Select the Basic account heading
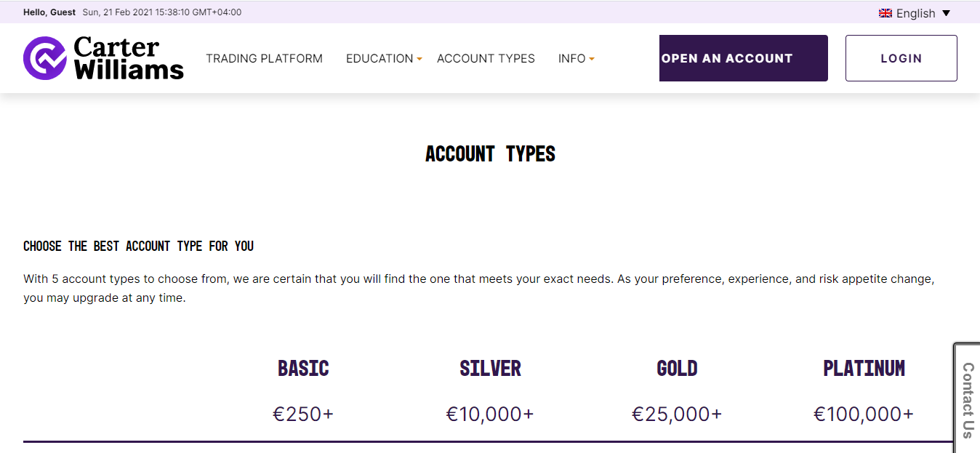 tap(303, 369)
